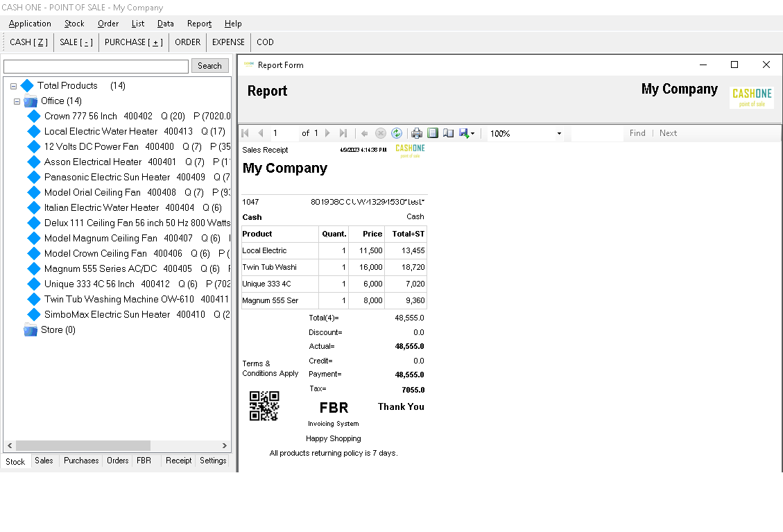Viewport: 783px width, 532px height.
Task: Open the Stock menu
Action: coord(74,24)
